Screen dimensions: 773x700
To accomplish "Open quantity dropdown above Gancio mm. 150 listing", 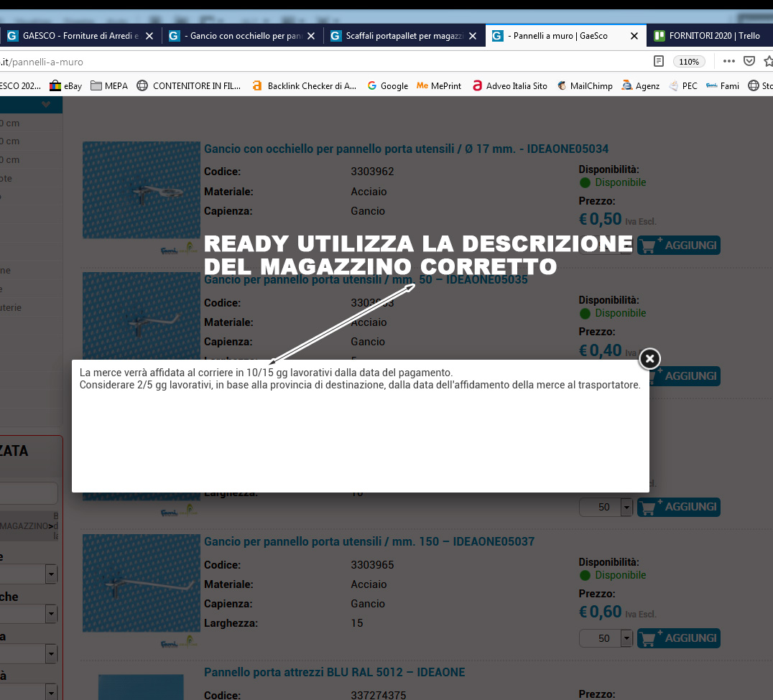I will pyautogui.click(x=626, y=507).
